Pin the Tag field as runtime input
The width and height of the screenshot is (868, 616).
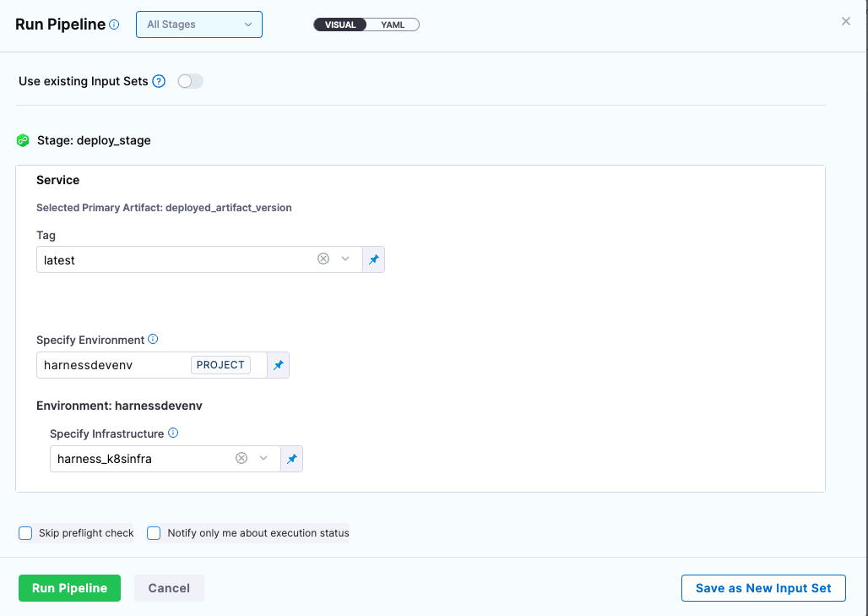point(373,259)
